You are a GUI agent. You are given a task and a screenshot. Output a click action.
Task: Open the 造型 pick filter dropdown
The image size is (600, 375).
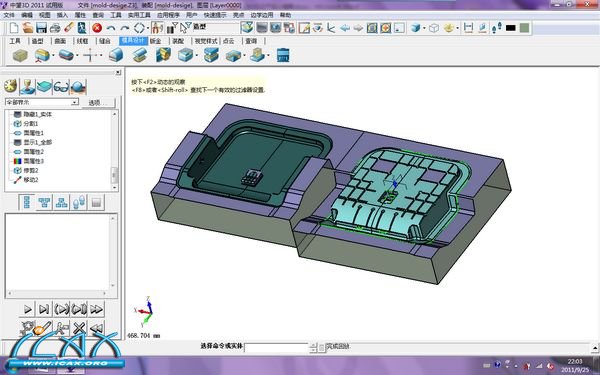[x=215, y=27]
